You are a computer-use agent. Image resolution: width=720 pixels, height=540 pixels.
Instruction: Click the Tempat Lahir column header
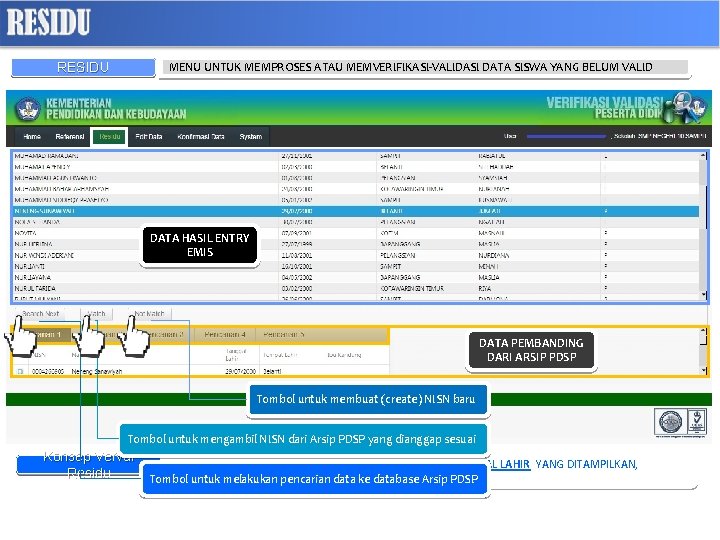click(280, 355)
